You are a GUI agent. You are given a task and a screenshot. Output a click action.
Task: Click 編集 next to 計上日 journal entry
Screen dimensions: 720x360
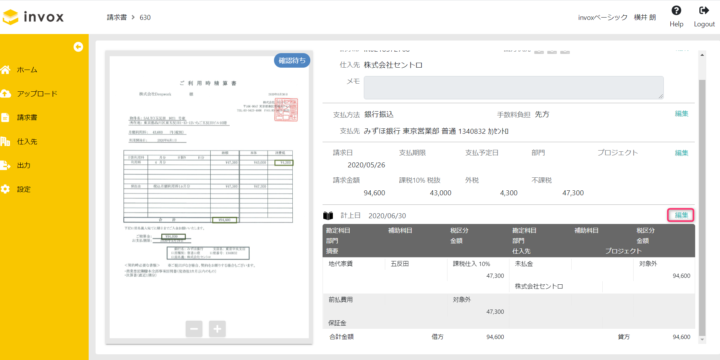(681, 215)
